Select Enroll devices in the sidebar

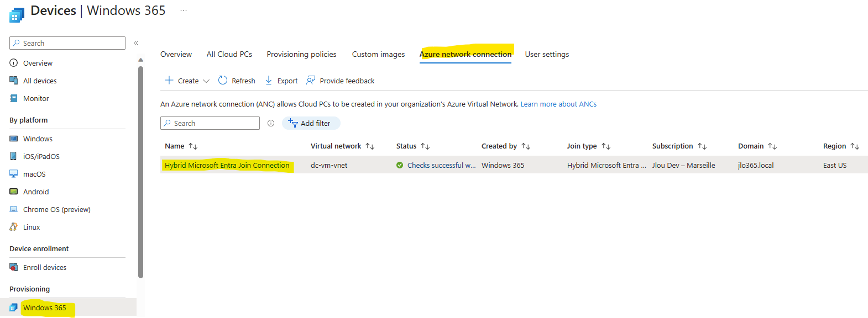tap(45, 267)
